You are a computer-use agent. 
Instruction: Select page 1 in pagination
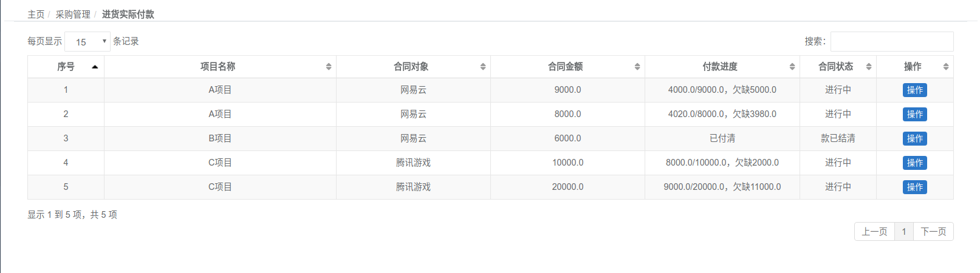coord(904,232)
